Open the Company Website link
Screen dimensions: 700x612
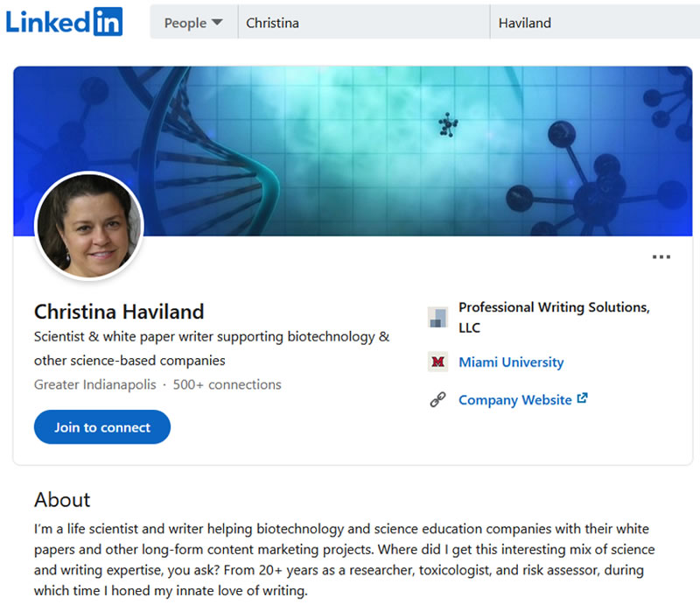(516, 399)
